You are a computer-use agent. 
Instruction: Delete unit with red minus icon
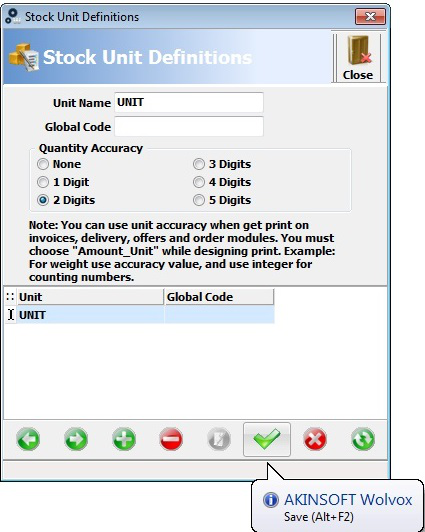[x=171, y=439]
